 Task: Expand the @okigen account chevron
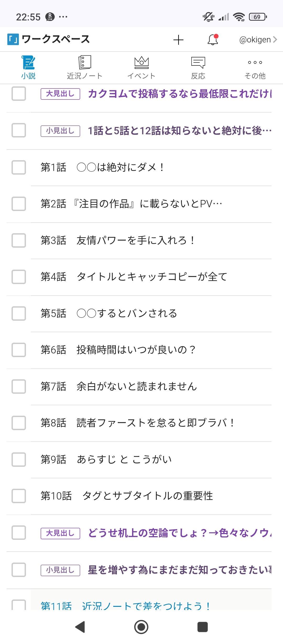275,40
